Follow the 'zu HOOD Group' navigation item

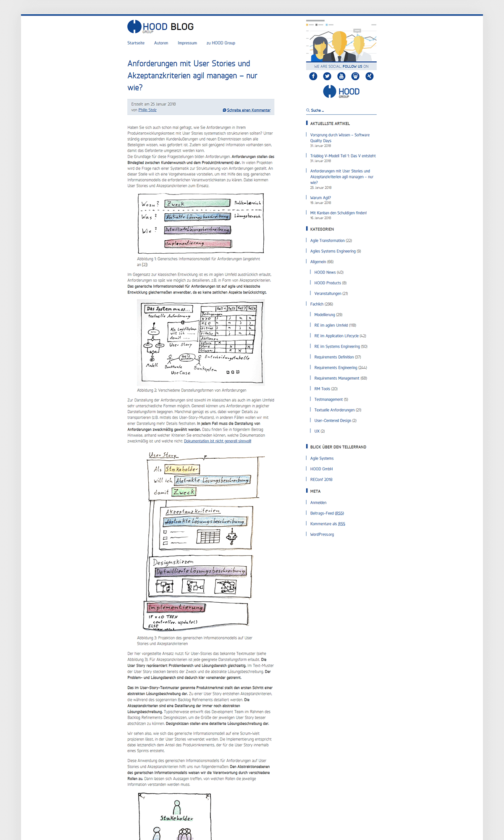pyautogui.click(x=221, y=43)
